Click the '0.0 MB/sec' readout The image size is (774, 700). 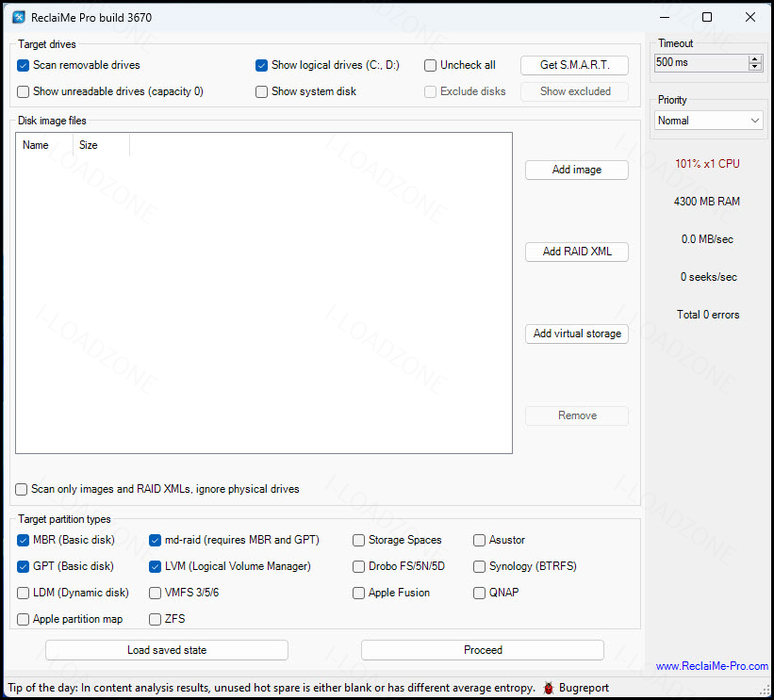[x=707, y=239]
